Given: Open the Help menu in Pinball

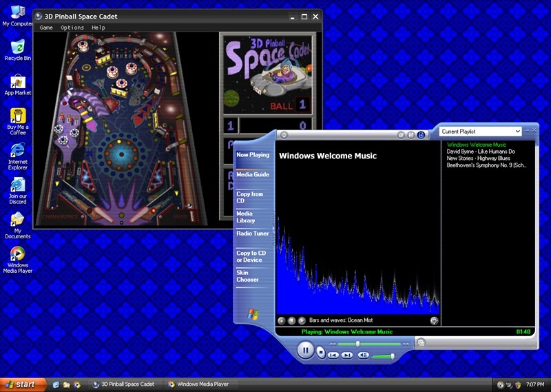Looking at the screenshot, I should [x=98, y=28].
